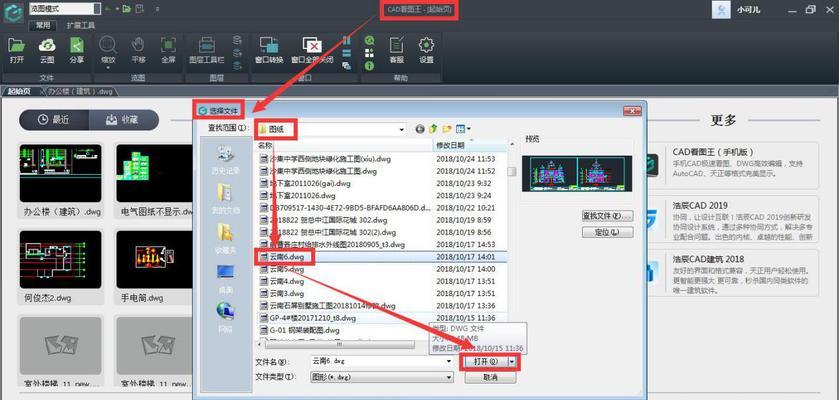Go to 我的文档 in dialog sidebar
This screenshot has height=400, width=839.
tap(225, 199)
